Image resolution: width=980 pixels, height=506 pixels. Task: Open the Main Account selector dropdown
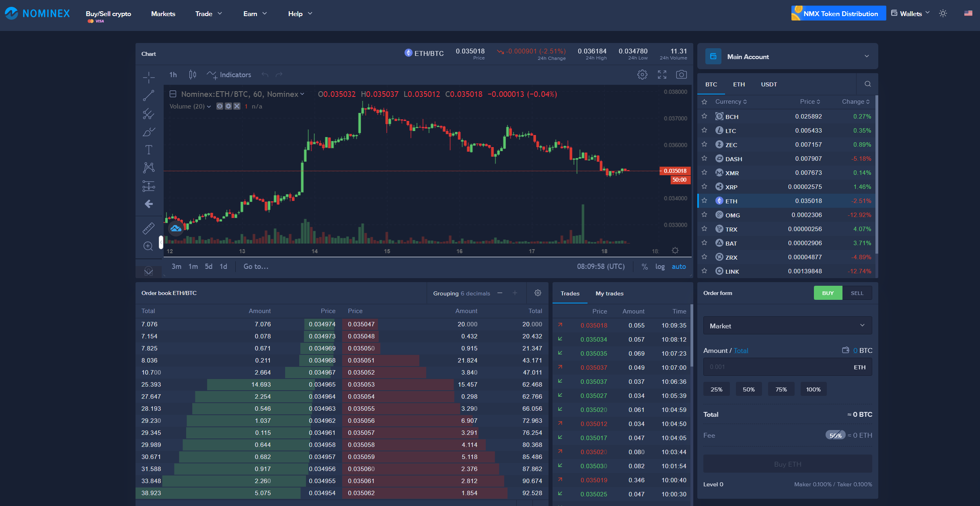coord(787,57)
